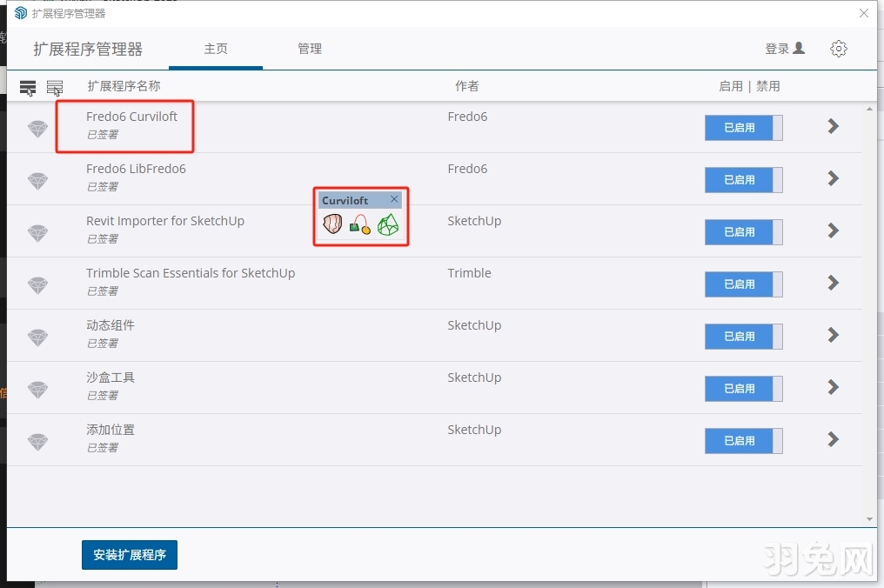The image size is (884, 588).
Task: Switch to the 管理 tab
Action: (310, 49)
